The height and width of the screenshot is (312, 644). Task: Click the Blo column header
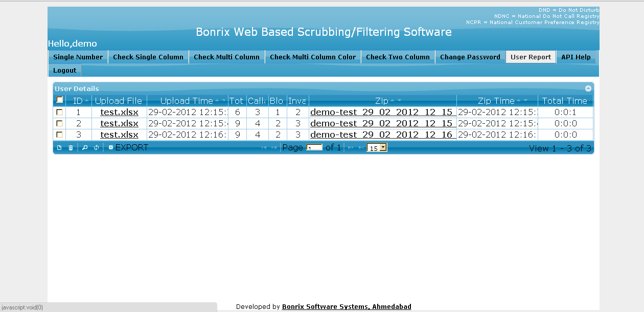278,101
